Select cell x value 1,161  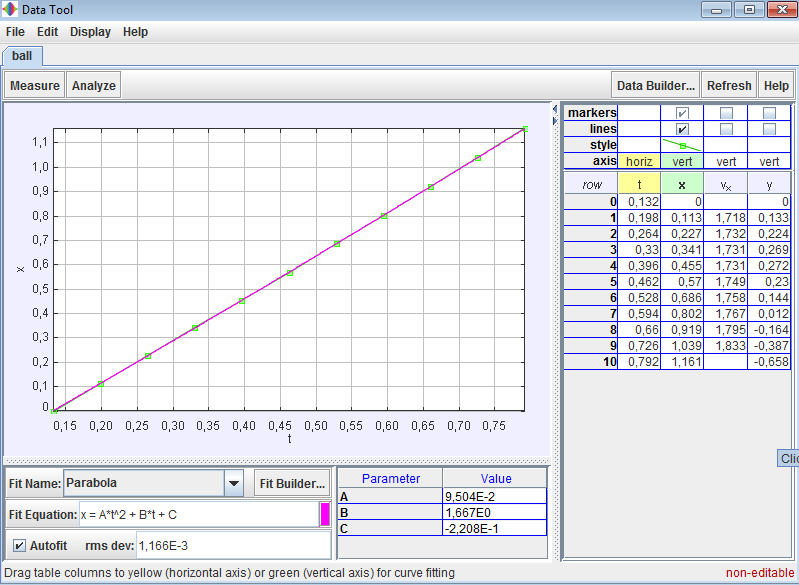pos(682,362)
